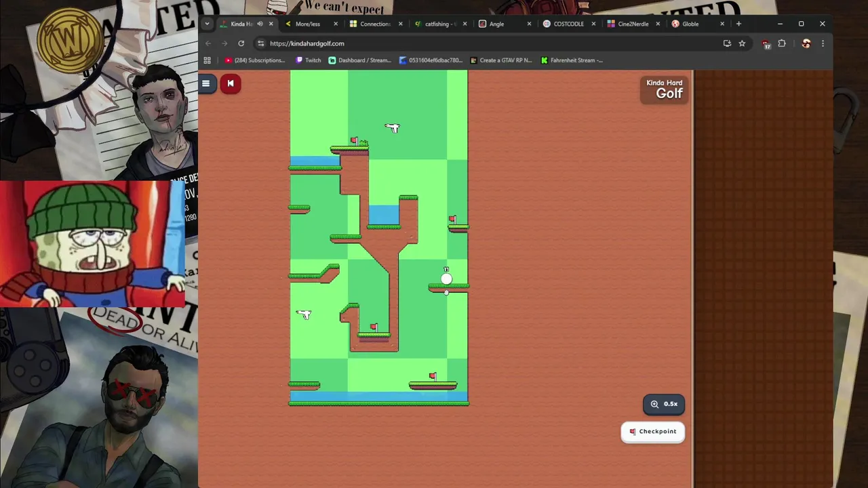Set a checkpoint

click(x=653, y=432)
